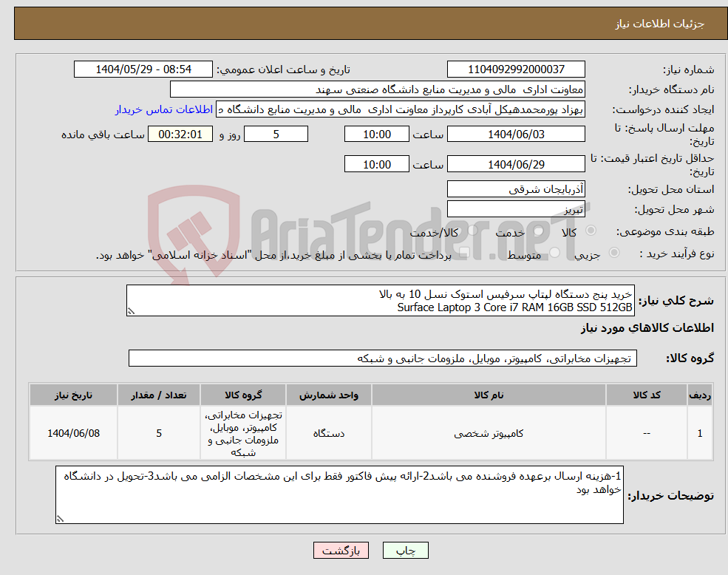The width and height of the screenshot is (728, 575).
Task: Click the تاریخ نیاز column header
Action: click(x=73, y=395)
